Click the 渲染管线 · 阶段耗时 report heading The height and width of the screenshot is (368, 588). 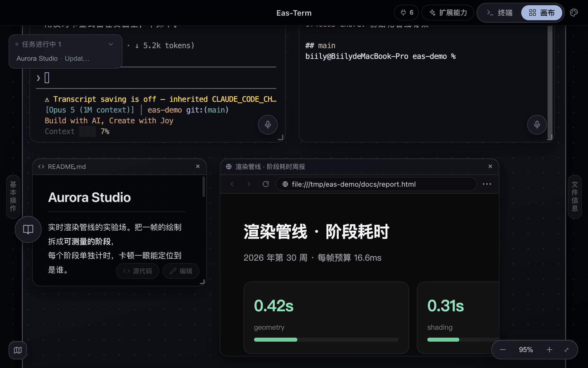(316, 232)
